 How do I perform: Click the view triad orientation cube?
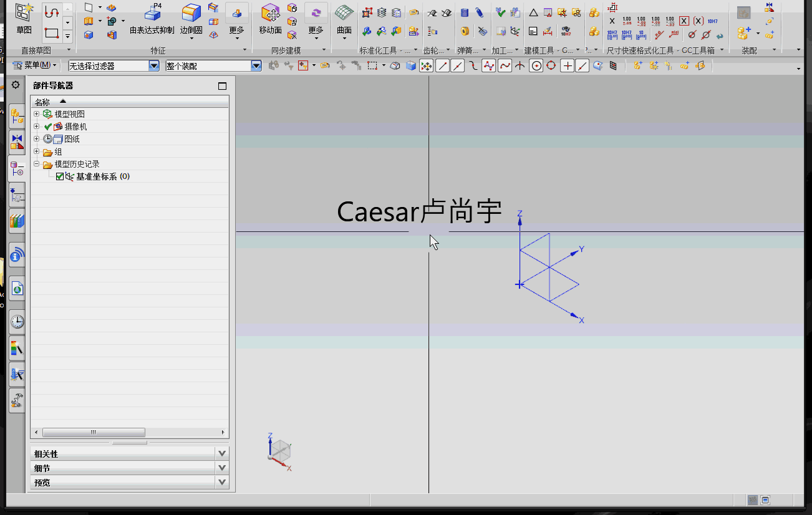coord(280,451)
